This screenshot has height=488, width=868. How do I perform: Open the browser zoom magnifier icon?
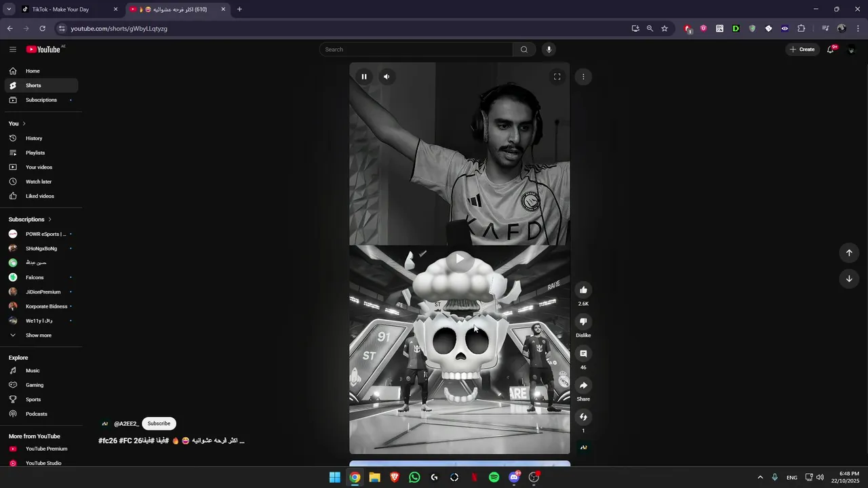click(650, 28)
